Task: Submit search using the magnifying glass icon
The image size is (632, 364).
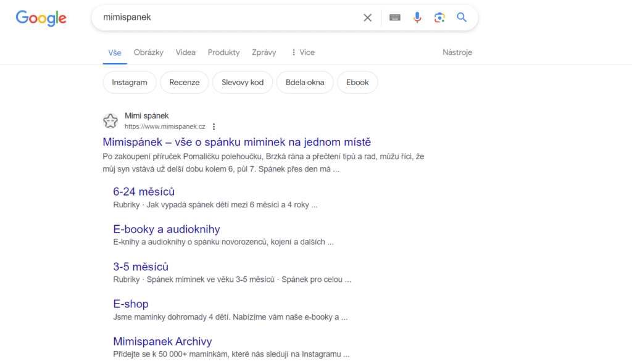Action: [x=462, y=17]
